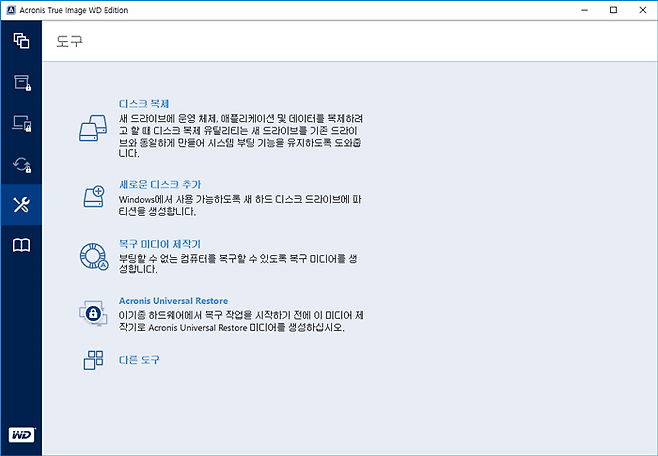Open the Acronis Universal Restore link
This screenshot has height=456, width=658.
pos(173,301)
